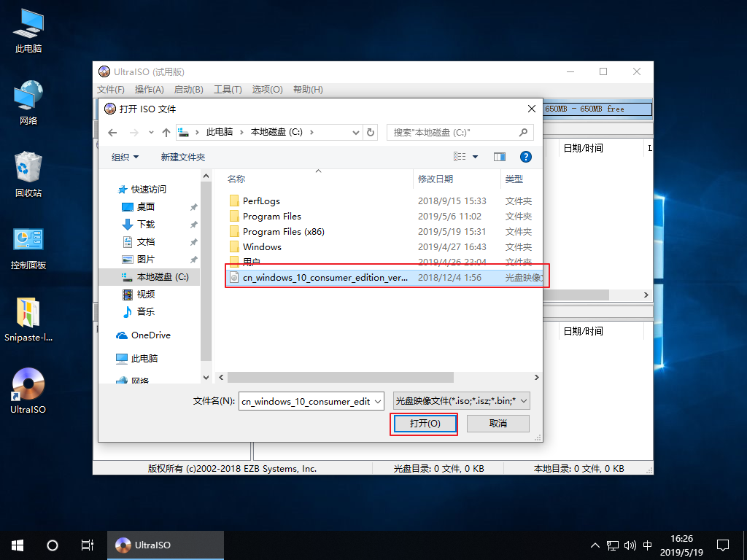
Task: Click the Task View taskbar icon
Action: pos(87,545)
